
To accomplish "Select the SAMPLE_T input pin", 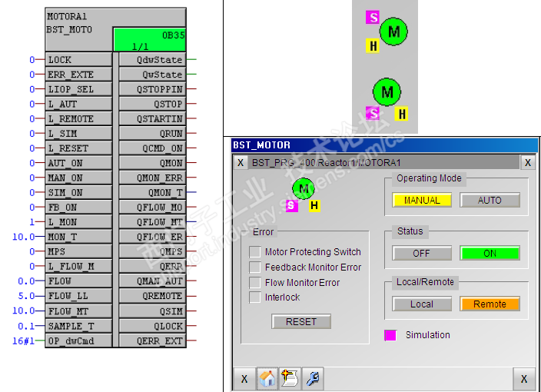I will tap(78, 325).
